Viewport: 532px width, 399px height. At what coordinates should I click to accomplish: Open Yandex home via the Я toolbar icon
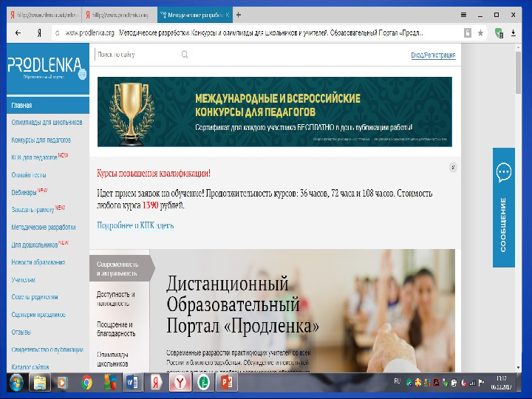(x=39, y=33)
